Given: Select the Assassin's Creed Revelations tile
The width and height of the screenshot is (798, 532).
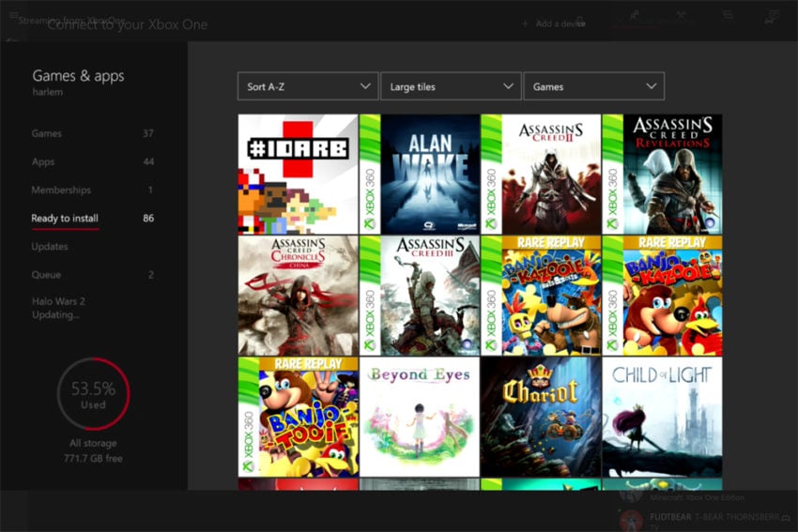Looking at the screenshot, I should tap(662, 174).
